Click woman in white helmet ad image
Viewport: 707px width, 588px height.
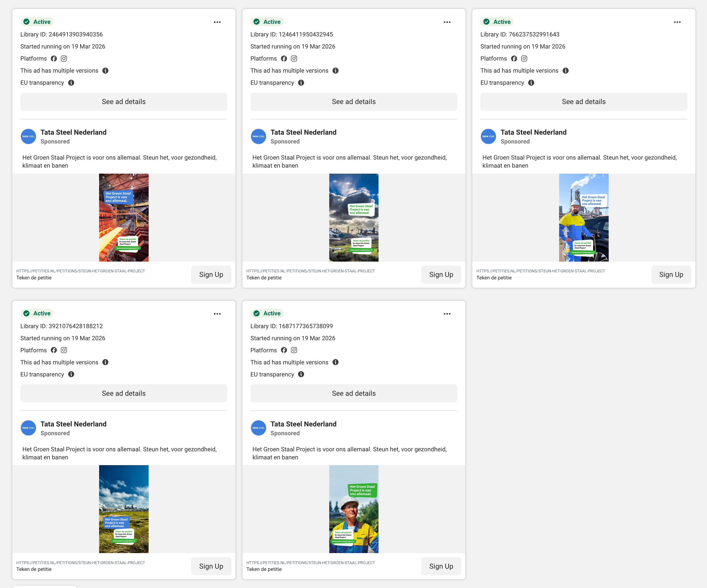354,509
